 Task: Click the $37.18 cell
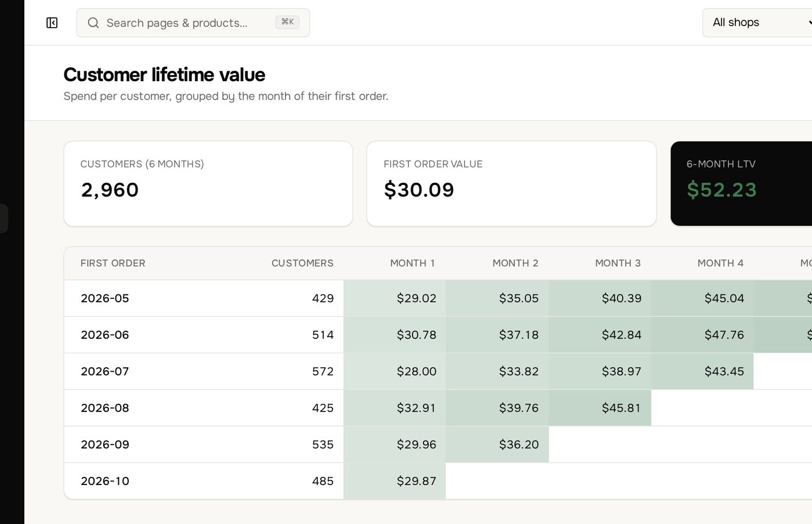pyautogui.click(x=497, y=335)
